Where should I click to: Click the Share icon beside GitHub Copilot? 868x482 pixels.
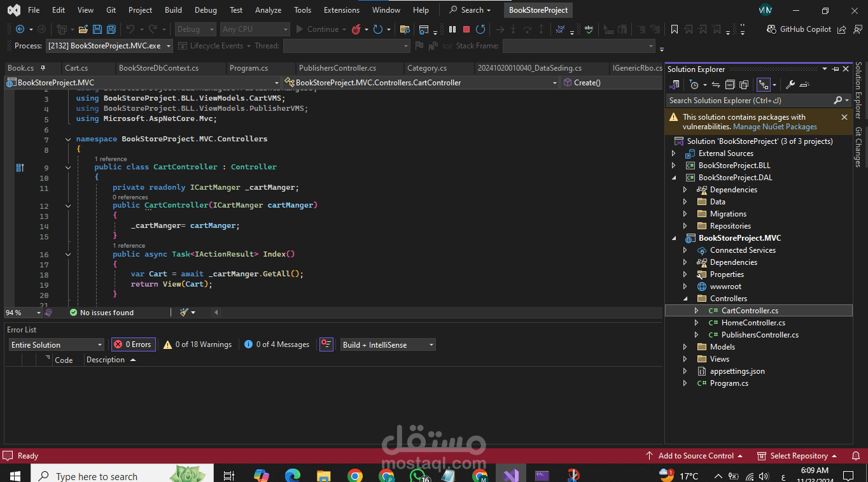842,29
